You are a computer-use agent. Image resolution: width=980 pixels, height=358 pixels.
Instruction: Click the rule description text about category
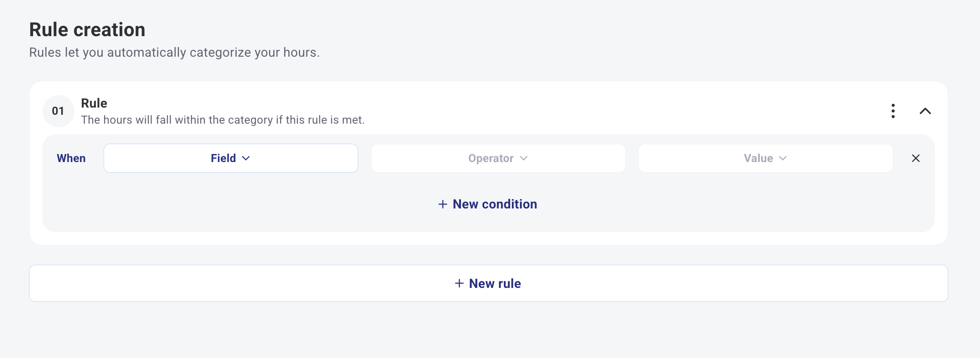[222, 120]
